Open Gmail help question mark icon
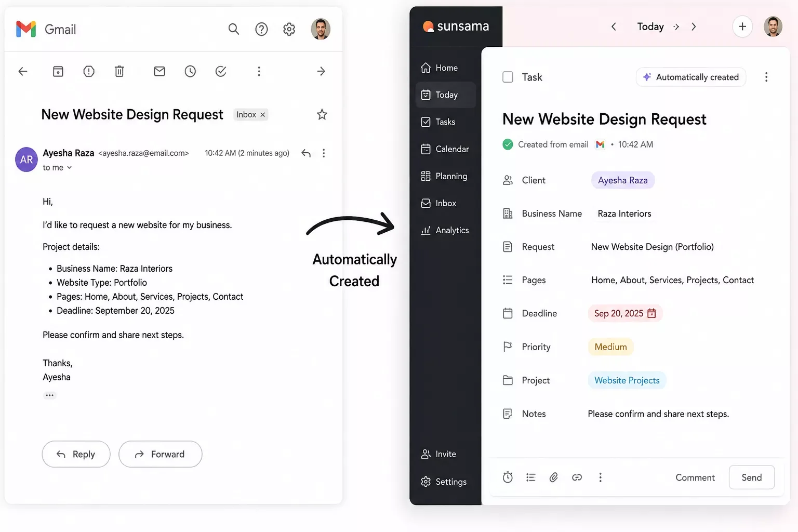This screenshot has width=798, height=532. click(x=261, y=29)
